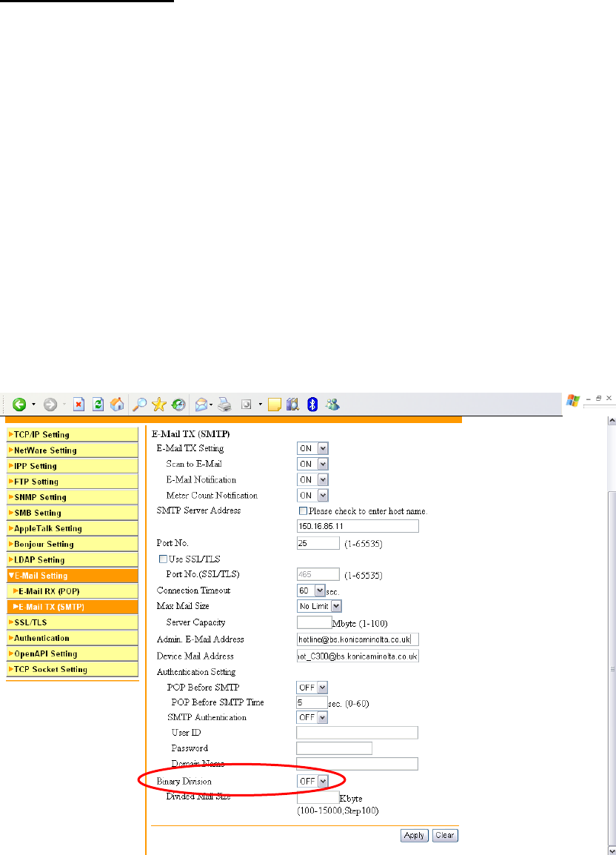616x855 pixels.
Task: Open the LDAP Setting menu
Action: [x=72, y=560]
